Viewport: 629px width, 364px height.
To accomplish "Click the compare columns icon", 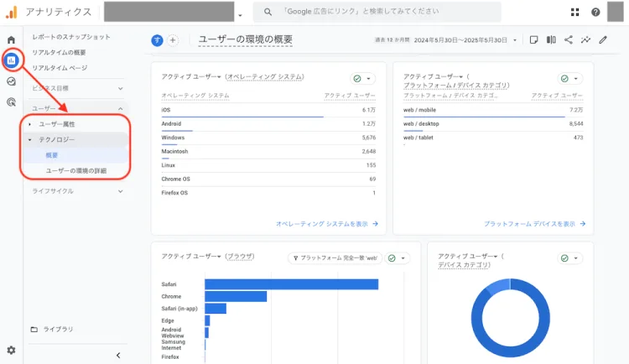I will coord(551,39).
